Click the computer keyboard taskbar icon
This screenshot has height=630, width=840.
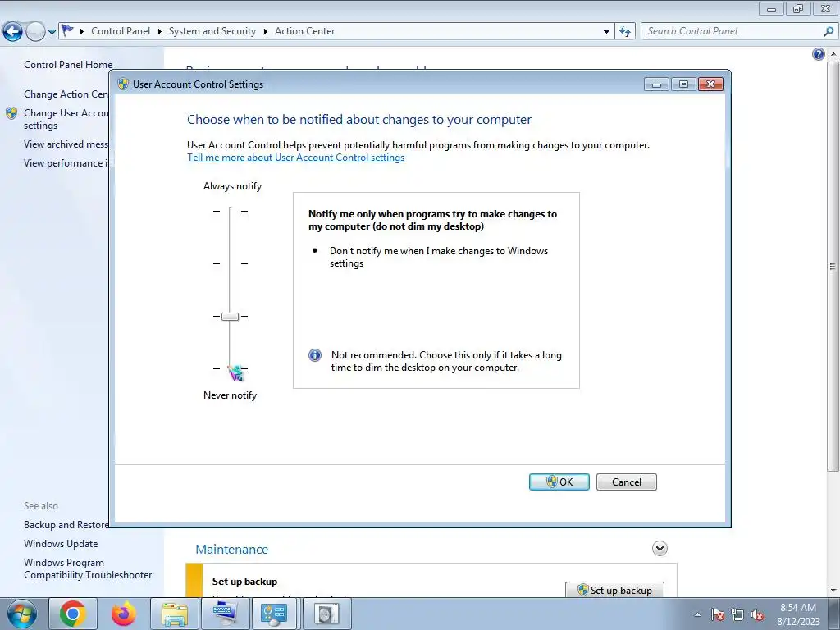(x=225, y=614)
